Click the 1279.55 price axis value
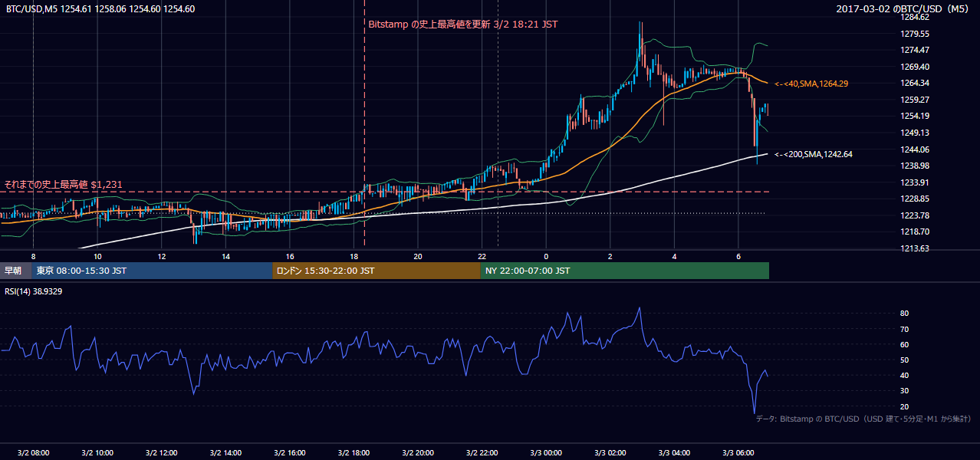980x460 pixels. [916, 34]
